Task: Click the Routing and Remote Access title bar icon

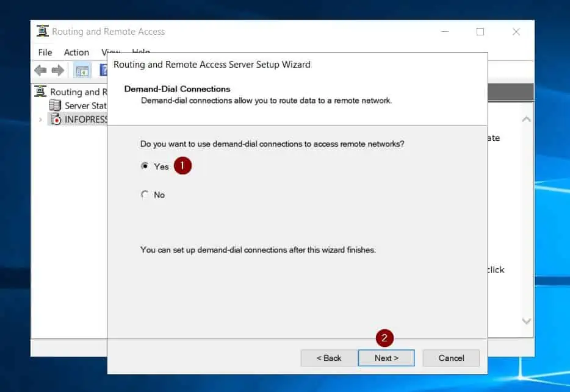Action: [x=42, y=32]
